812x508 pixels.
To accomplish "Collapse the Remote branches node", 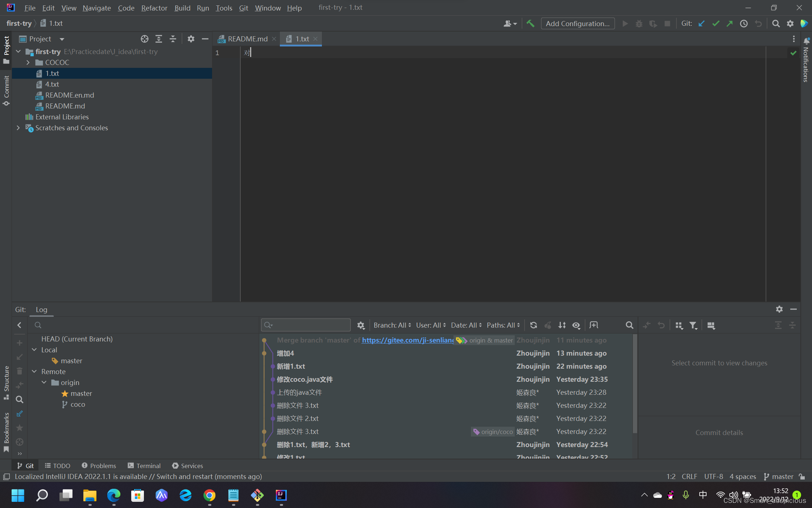I will tap(34, 372).
